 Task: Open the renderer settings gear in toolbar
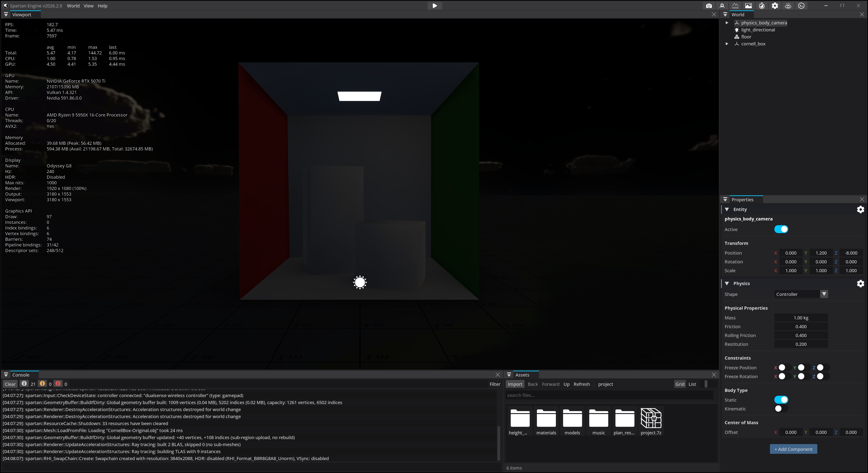coord(775,6)
